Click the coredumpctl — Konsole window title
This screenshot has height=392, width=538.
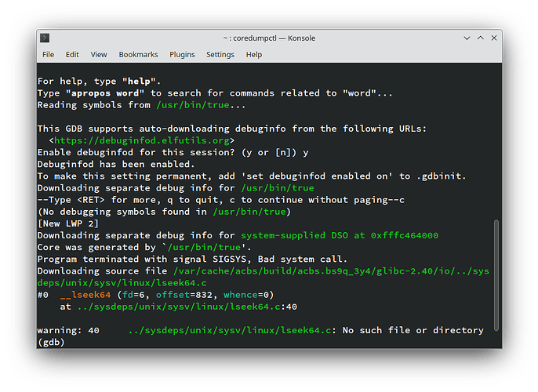click(269, 38)
